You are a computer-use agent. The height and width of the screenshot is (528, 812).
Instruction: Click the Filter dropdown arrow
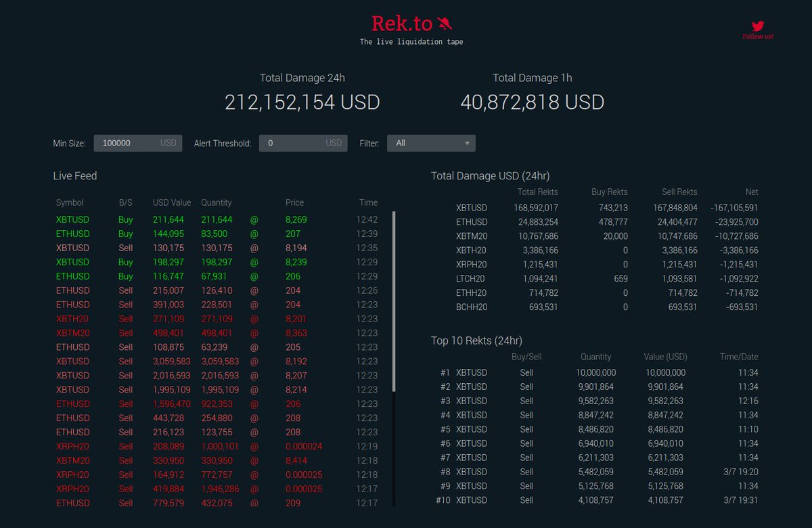467,143
